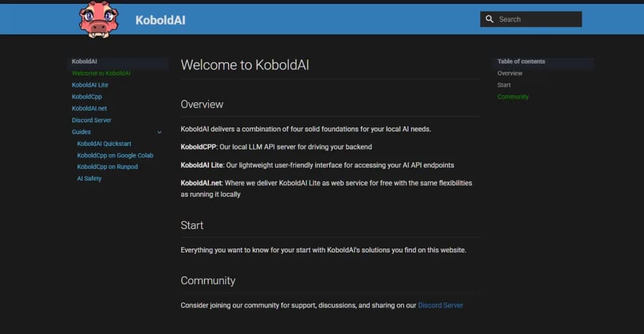Open KoboldCpp on Runpod guide

pyautogui.click(x=107, y=166)
